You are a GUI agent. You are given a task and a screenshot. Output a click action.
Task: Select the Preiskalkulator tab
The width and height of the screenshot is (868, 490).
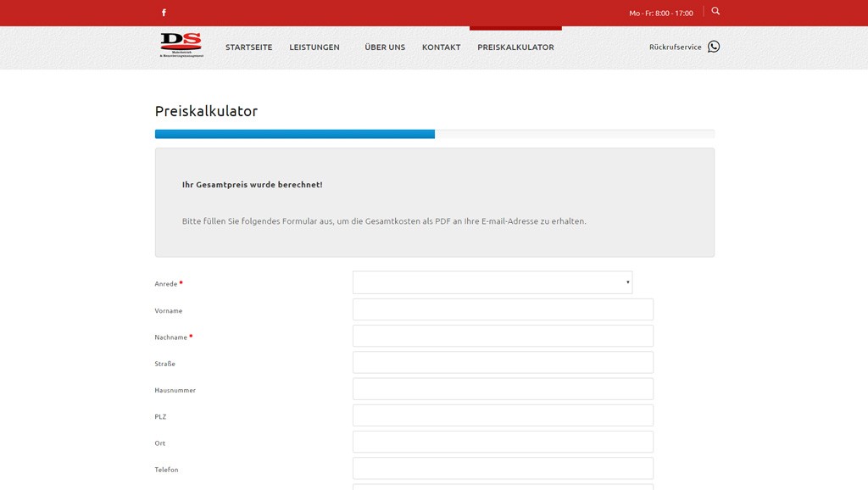[x=515, y=47]
